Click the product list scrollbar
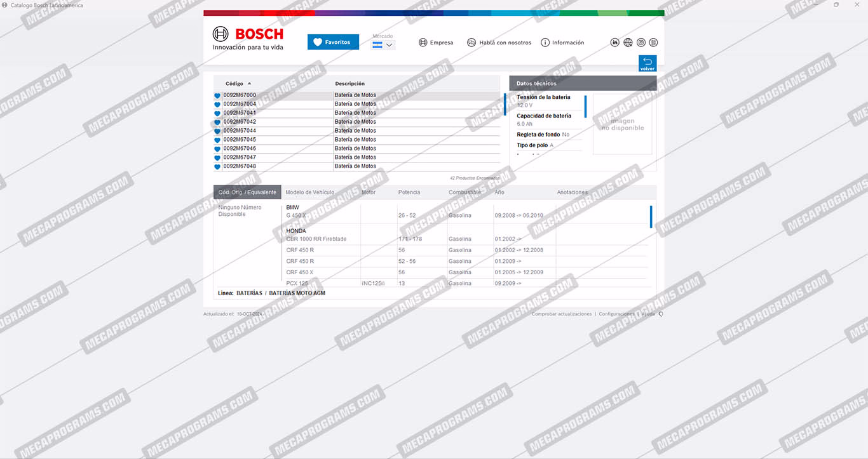The width and height of the screenshot is (868, 459). pyautogui.click(x=505, y=105)
